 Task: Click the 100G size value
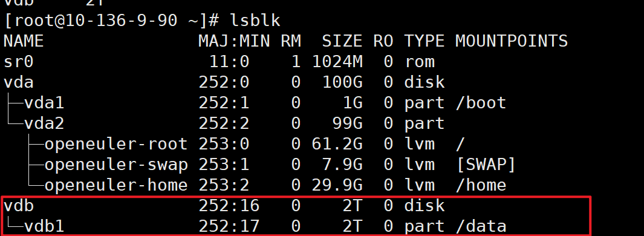342,82
